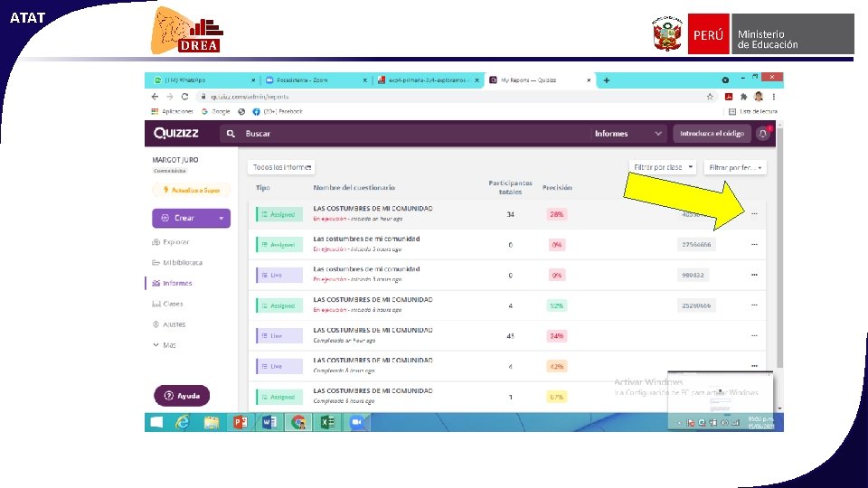868x488 pixels.
Task: Launch Internet Explorer from the taskbar
Action: pos(182,423)
